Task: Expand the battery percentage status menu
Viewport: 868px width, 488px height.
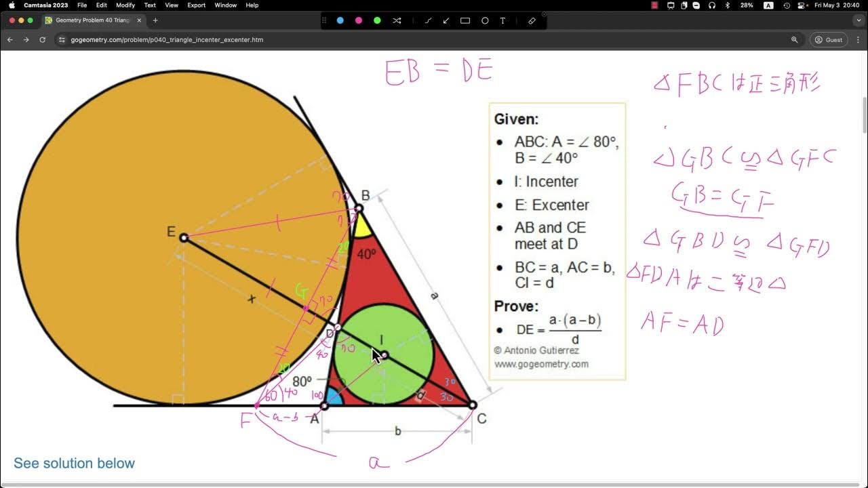Action: (747, 5)
